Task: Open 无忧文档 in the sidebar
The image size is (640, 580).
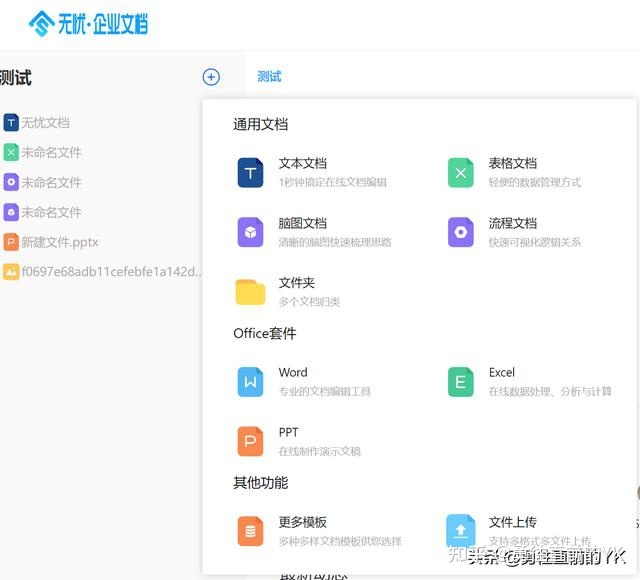Action: pos(45,122)
